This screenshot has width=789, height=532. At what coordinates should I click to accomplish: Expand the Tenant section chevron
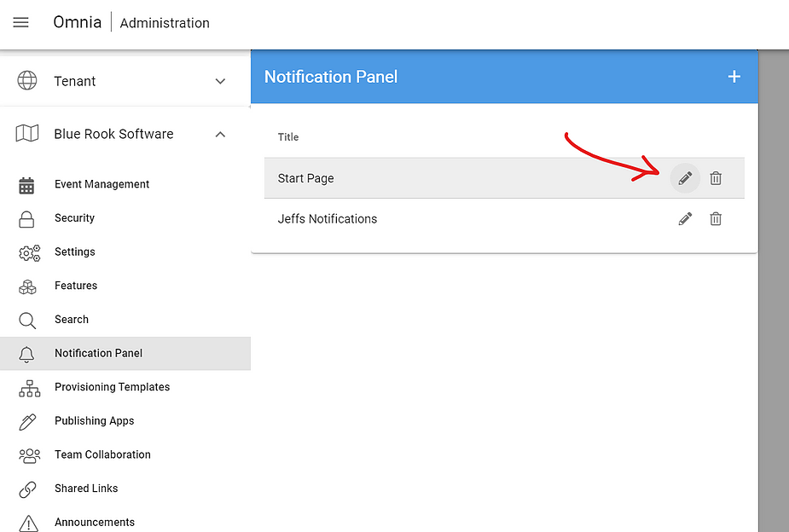click(x=220, y=81)
